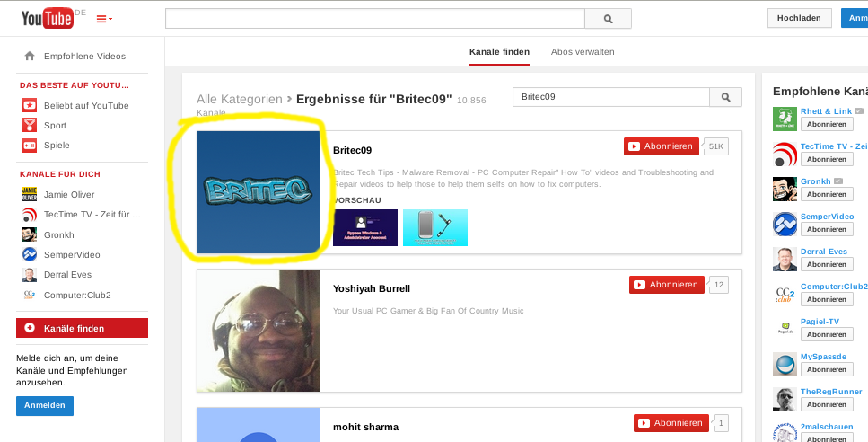Open Gronkh channel in the sidebar
868x442 pixels.
click(59, 234)
